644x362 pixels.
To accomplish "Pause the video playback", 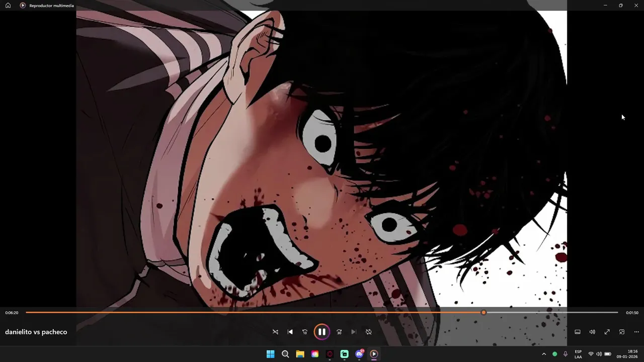I will tap(322, 332).
